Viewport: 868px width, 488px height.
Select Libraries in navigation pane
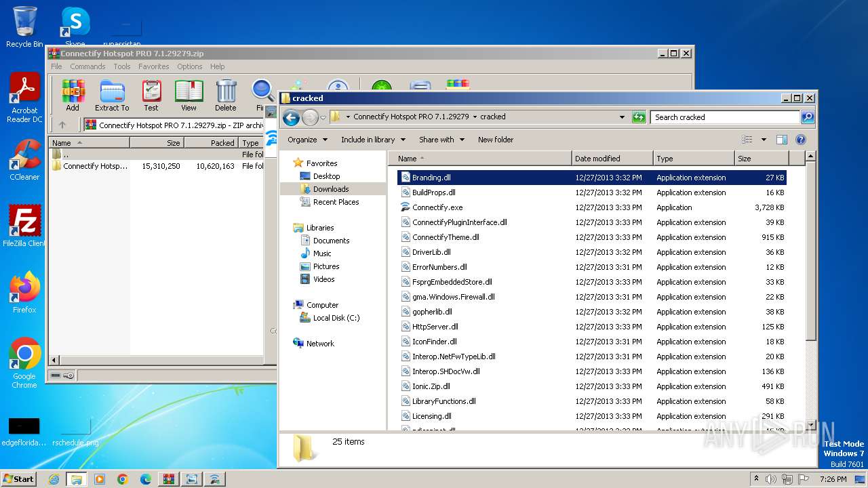point(320,228)
